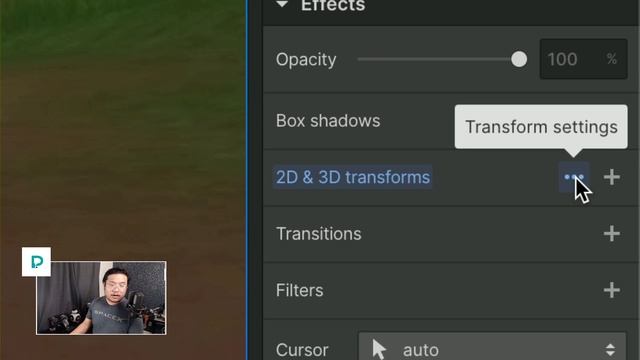Add a new transition with plus icon
Image resolution: width=640 pixels, height=360 pixels.
tap(611, 234)
